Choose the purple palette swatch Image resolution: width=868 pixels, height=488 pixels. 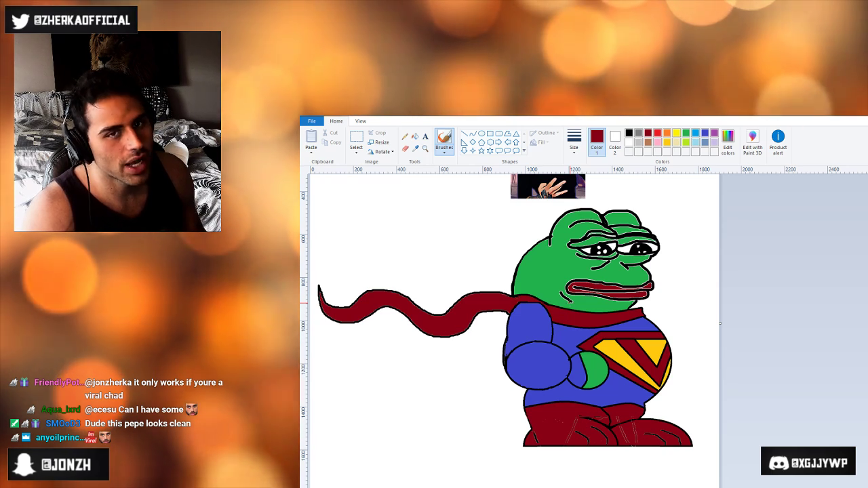point(715,133)
